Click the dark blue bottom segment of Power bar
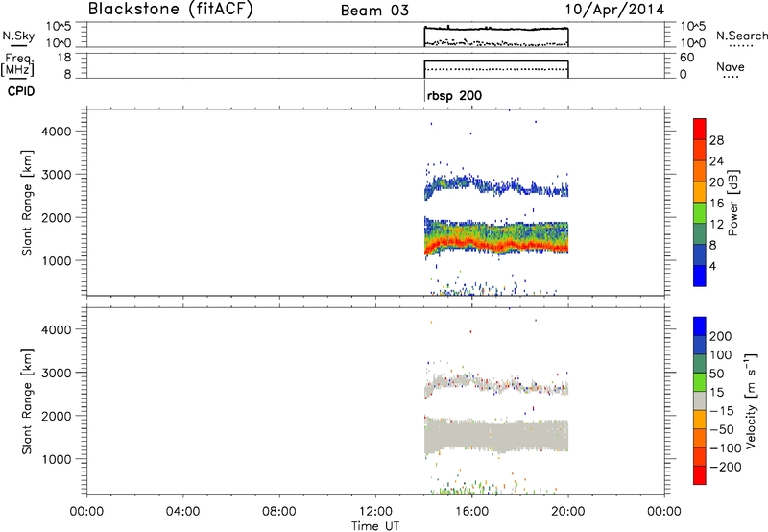This screenshot has height=532, width=768. (x=700, y=276)
